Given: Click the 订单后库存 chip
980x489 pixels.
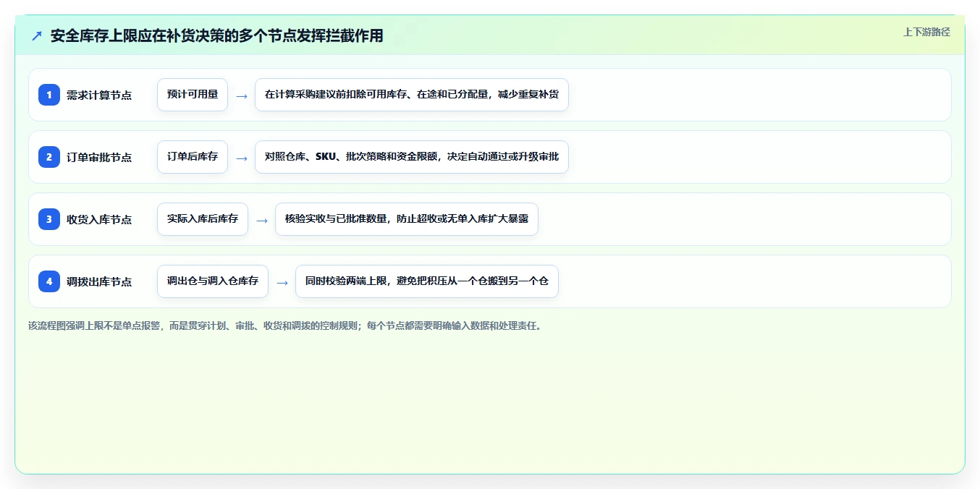Looking at the screenshot, I should [193, 157].
